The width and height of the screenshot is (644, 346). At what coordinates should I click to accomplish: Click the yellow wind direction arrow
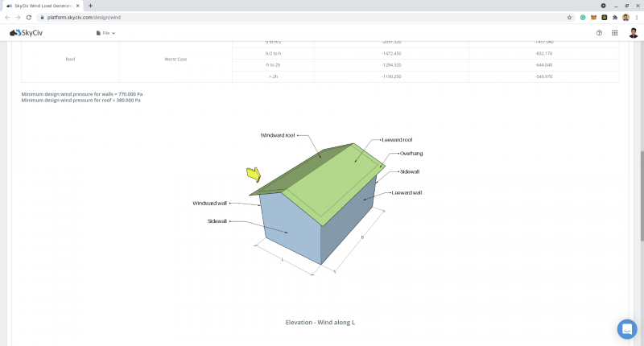(254, 174)
